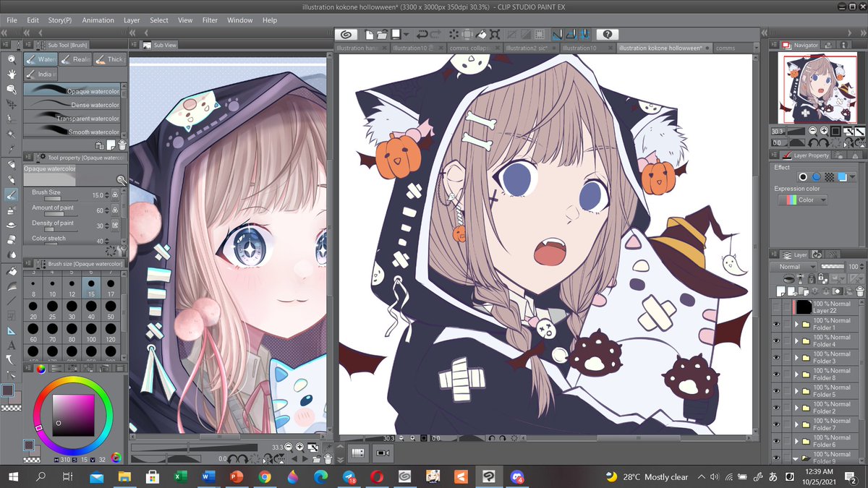Image resolution: width=868 pixels, height=488 pixels.
Task: Select the Layer 22 thumbnail
Action: click(x=804, y=307)
